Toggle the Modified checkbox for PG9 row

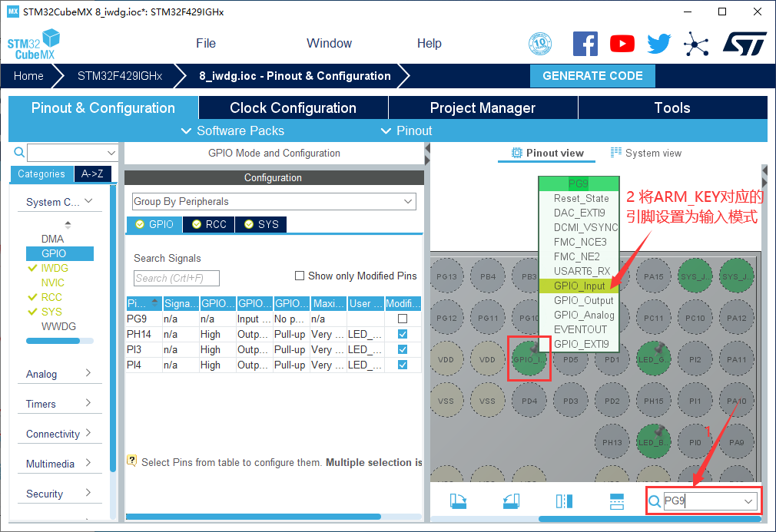tap(403, 319)
